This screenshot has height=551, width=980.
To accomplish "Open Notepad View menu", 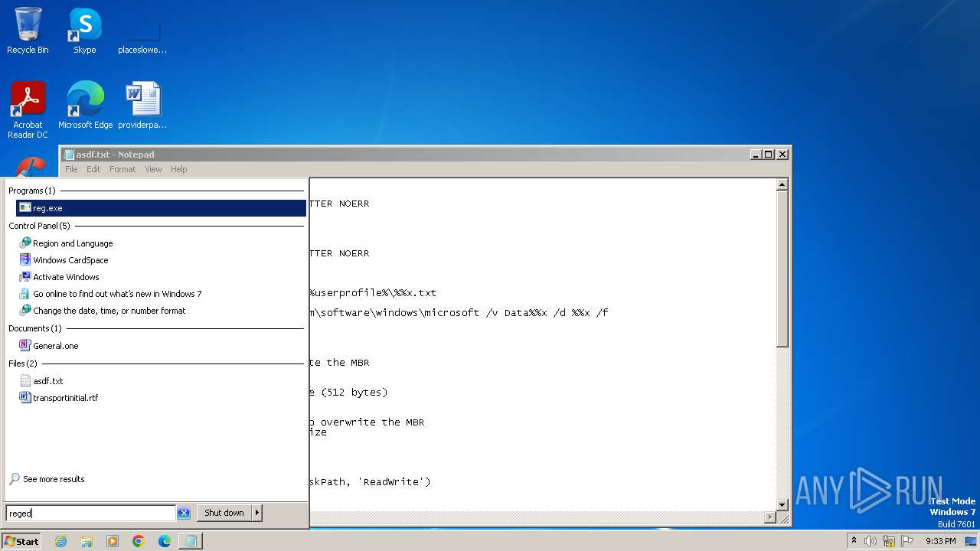I will (x=153, y=169).
